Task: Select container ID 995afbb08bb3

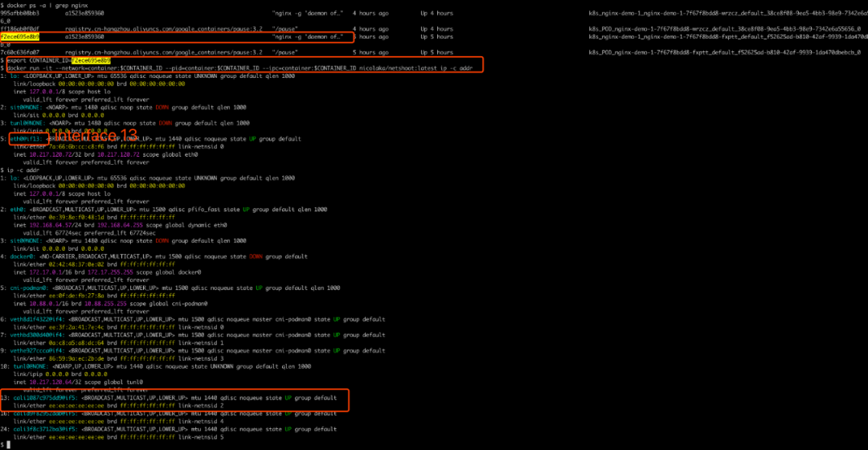Action: click(x=19, y=13)
